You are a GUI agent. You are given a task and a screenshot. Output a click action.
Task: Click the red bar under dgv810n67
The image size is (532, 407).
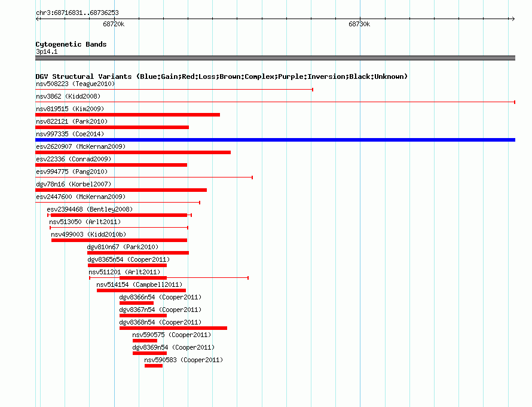pos(138,253)
